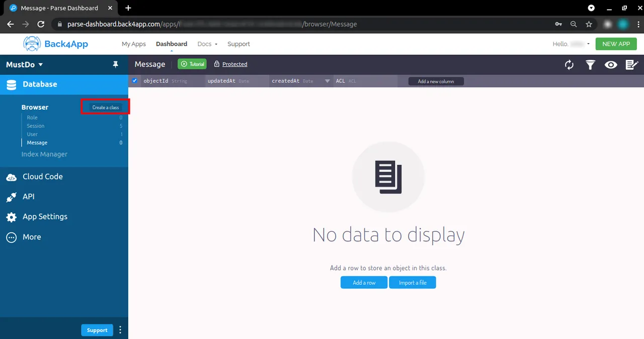Click the pin icon in sidebar header
The width and height of the screenshot is (644, 339).
(x=115, y=64)
